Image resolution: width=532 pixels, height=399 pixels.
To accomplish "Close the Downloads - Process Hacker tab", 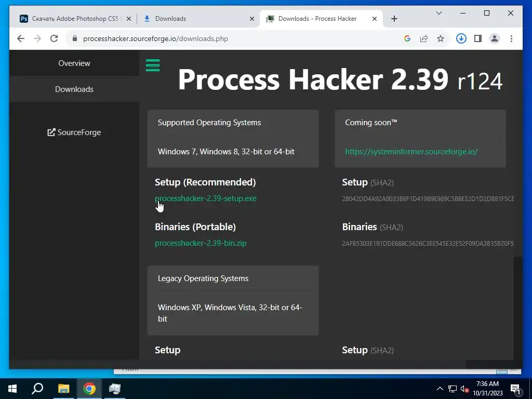I will tap(375, 19).
